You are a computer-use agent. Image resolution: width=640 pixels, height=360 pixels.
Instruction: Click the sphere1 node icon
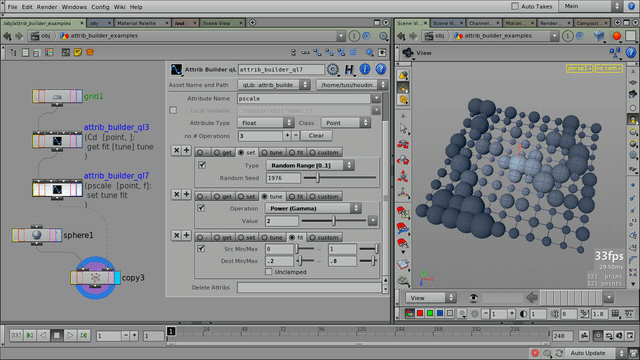pyautogui.click(x=37, y=235)
